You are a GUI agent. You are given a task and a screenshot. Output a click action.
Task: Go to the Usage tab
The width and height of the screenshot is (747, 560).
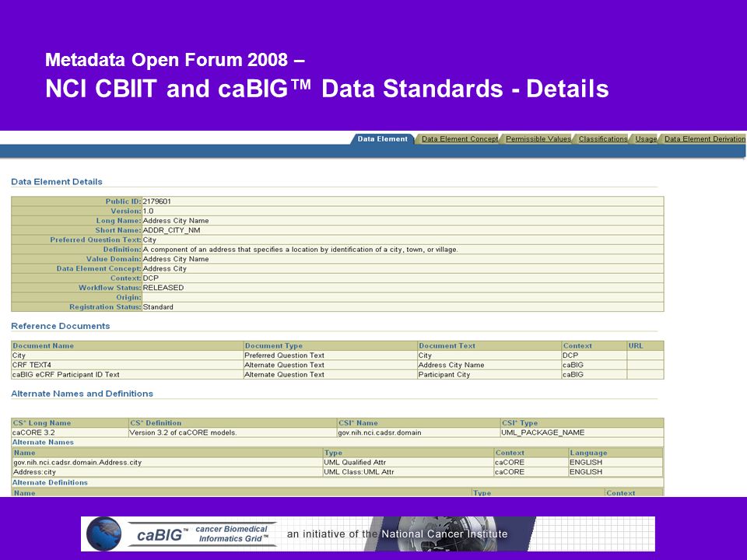[646, 139]
